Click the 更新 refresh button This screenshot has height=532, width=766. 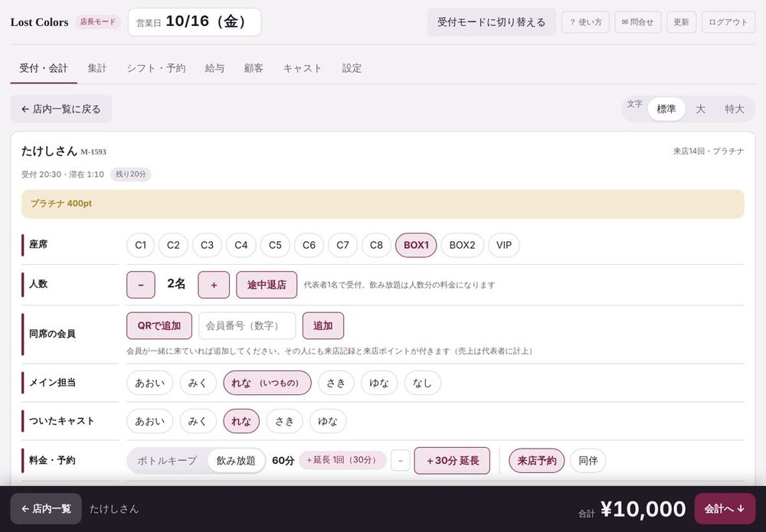point(681,22)
